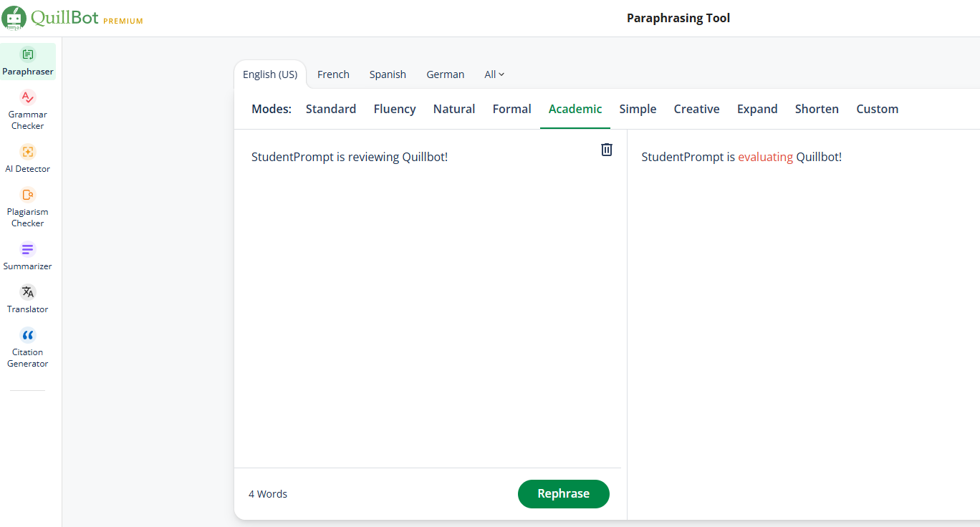
Task: Choose the Shorten mode
Action: pos(817,109)
